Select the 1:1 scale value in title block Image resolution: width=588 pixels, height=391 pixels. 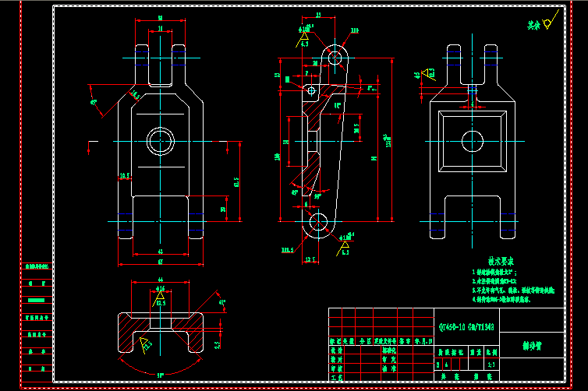[x=490, y=363]
